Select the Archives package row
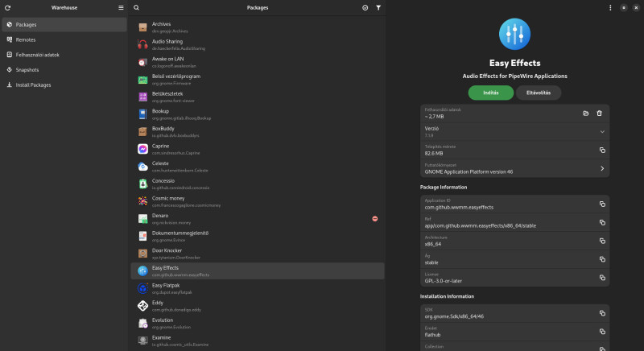This screenshot has width=644, height=351. [x=258, y=27]
